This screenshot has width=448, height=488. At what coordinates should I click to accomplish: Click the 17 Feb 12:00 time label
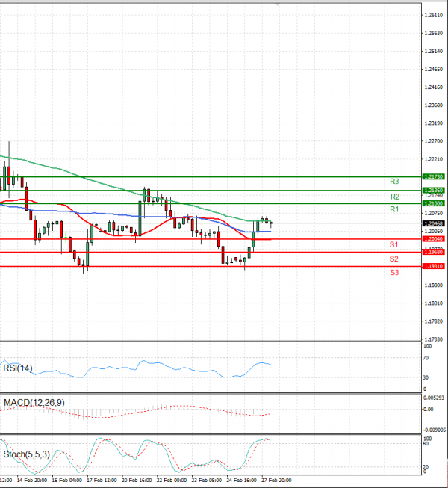(102, 481)
